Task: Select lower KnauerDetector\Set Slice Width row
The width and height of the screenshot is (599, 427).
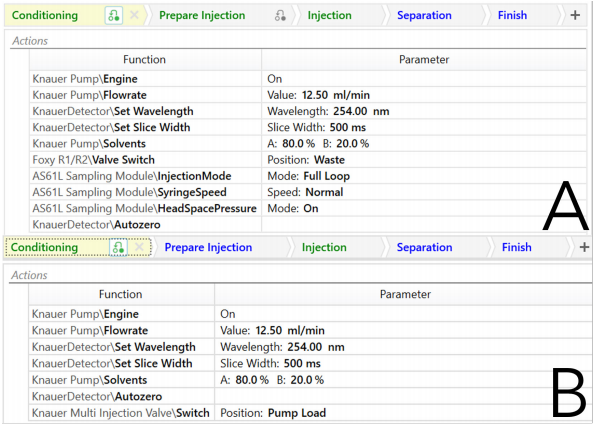Action: click(311, 363)
